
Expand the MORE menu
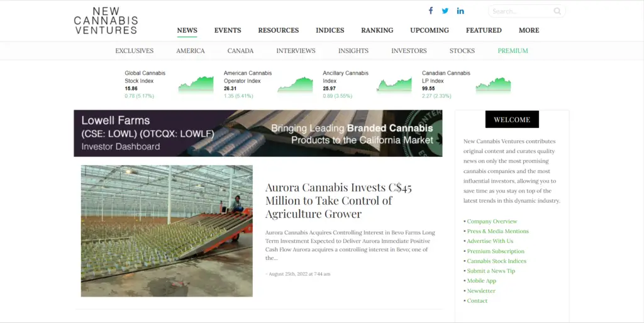tap(529, 30)
